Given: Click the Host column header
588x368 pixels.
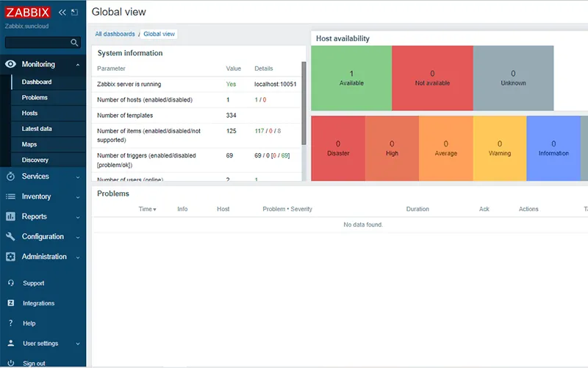Looking at the screenshot, I should 223,209.
